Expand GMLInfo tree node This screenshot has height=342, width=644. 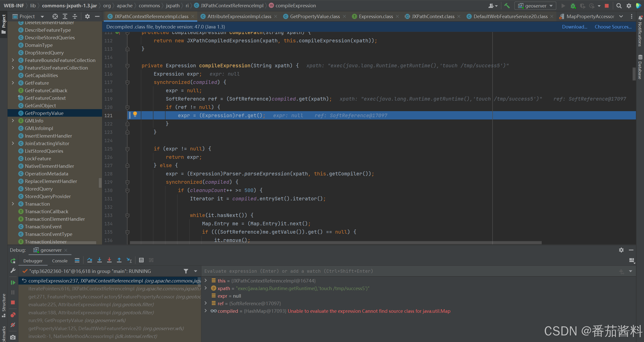pyautogui.click(x=13, y=121)
